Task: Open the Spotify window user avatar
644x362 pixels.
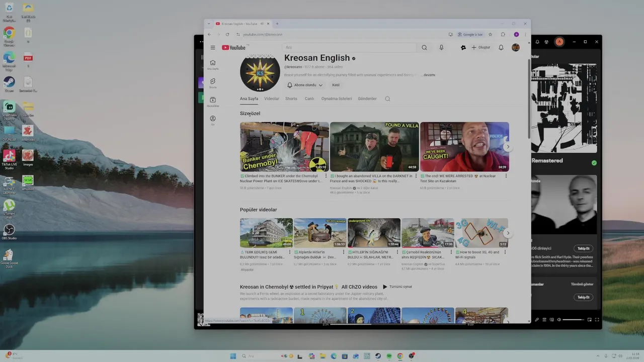Action: coord(559,42)
